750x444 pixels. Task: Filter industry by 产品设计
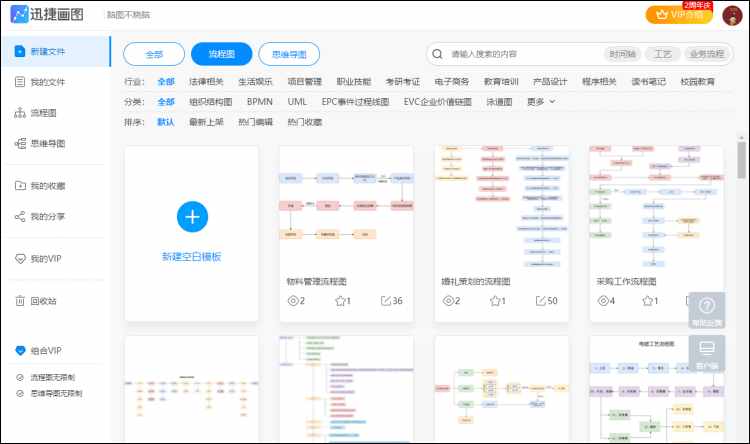click(x=550, y=82)
